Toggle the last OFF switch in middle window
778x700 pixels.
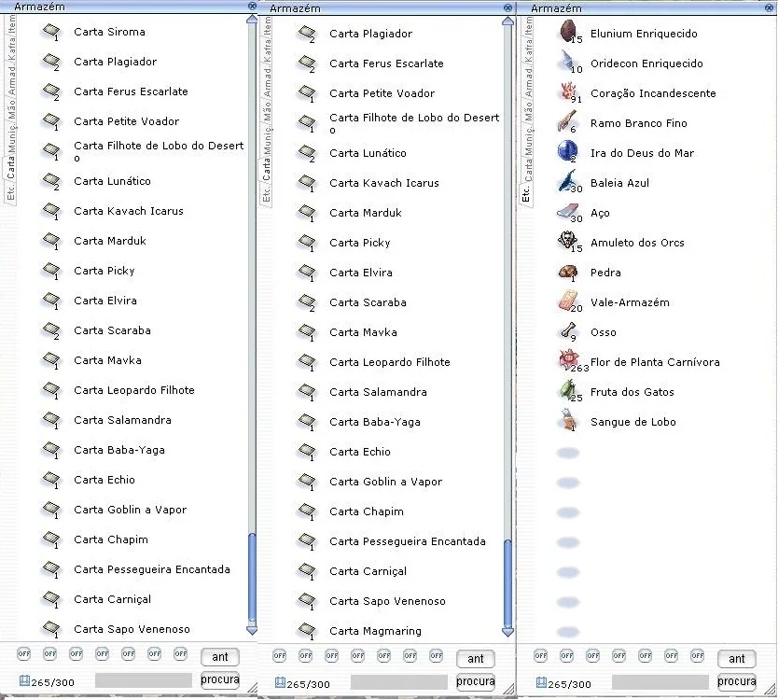click(x=437, y=656)
